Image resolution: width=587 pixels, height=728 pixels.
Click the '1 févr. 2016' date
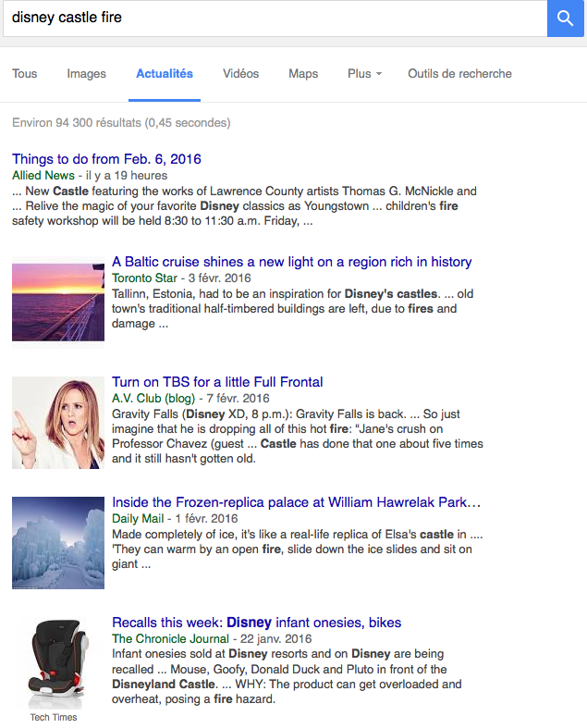(x=206, y=518)
